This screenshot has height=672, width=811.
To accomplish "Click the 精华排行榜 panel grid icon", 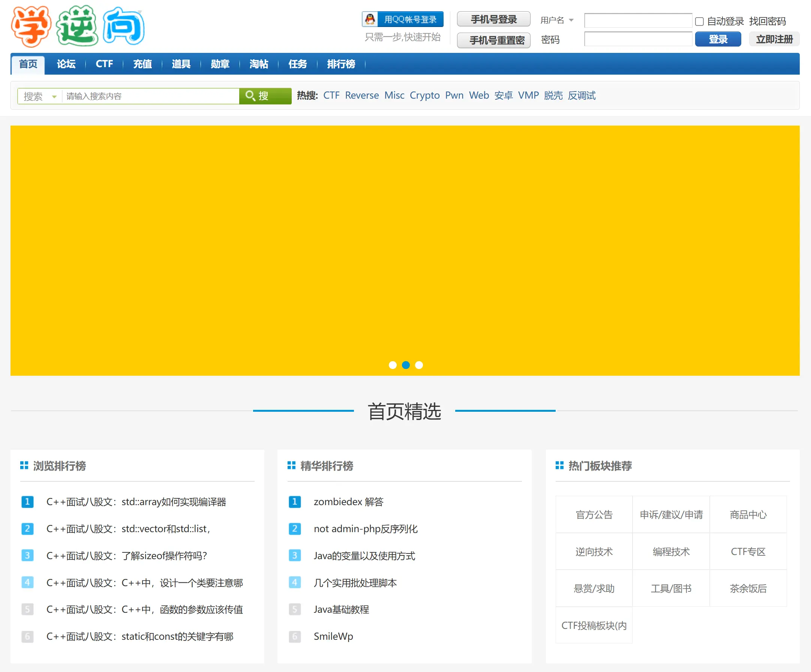I will 292,465.
